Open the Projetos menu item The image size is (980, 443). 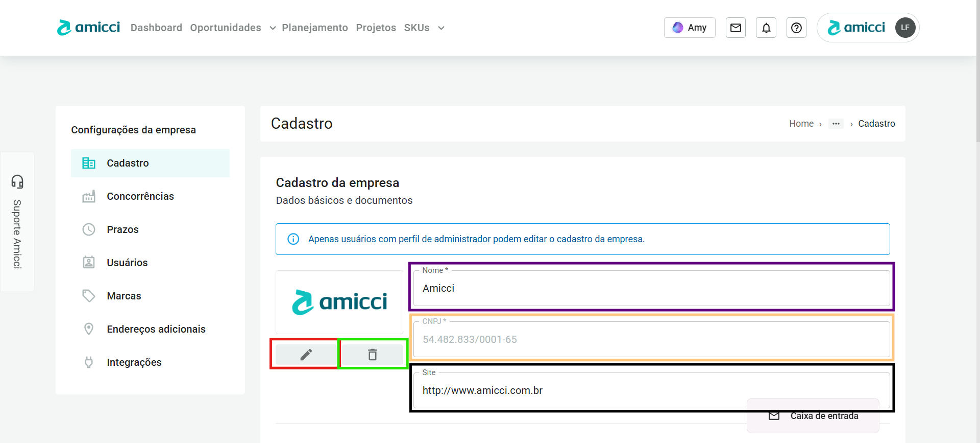click(x=376, y=28)
